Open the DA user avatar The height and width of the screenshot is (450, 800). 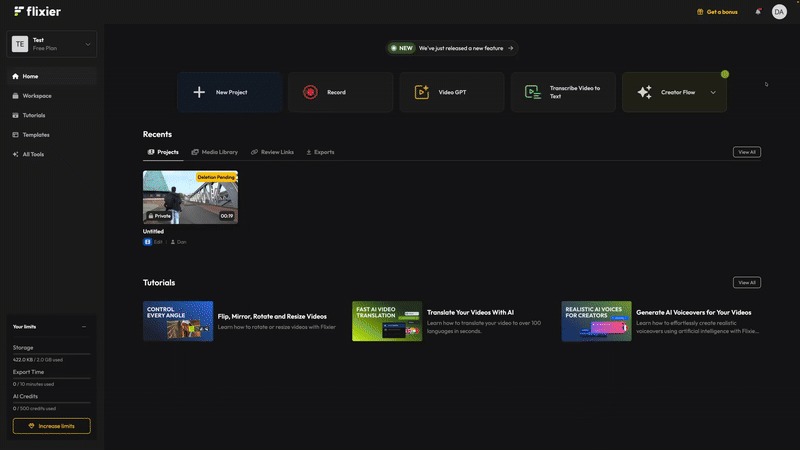[779, 12]
